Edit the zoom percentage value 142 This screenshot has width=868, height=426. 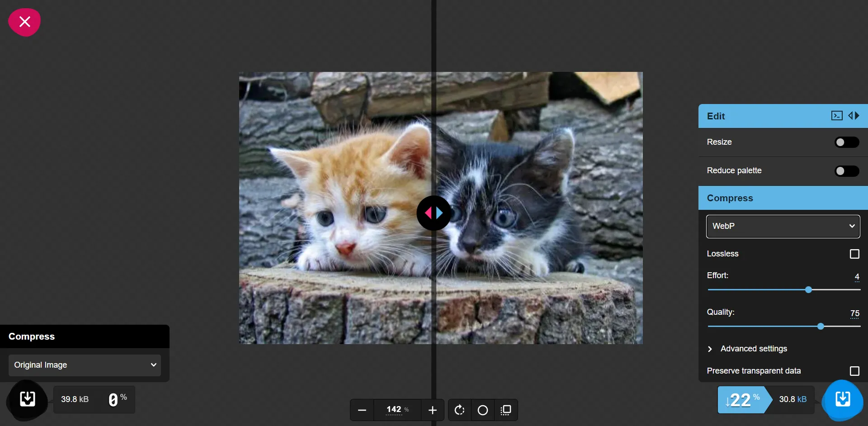pos(394,409)
